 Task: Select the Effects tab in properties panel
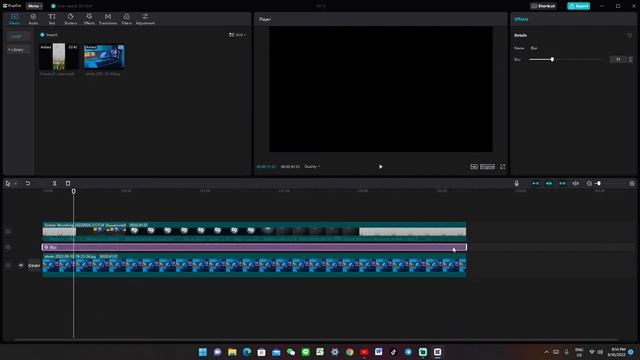tap(521, 19)
